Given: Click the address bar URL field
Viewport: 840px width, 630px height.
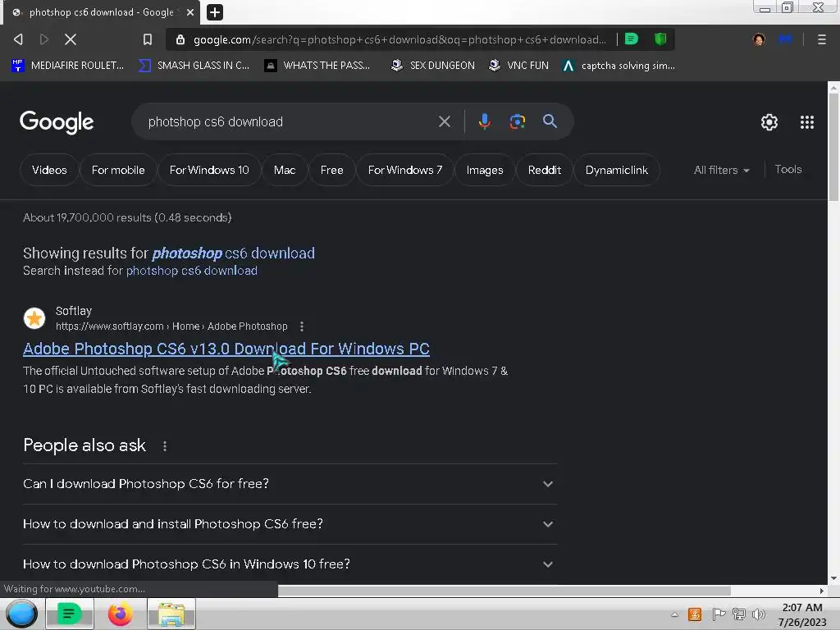Looking at the screenshot, I should pos(399,39).
